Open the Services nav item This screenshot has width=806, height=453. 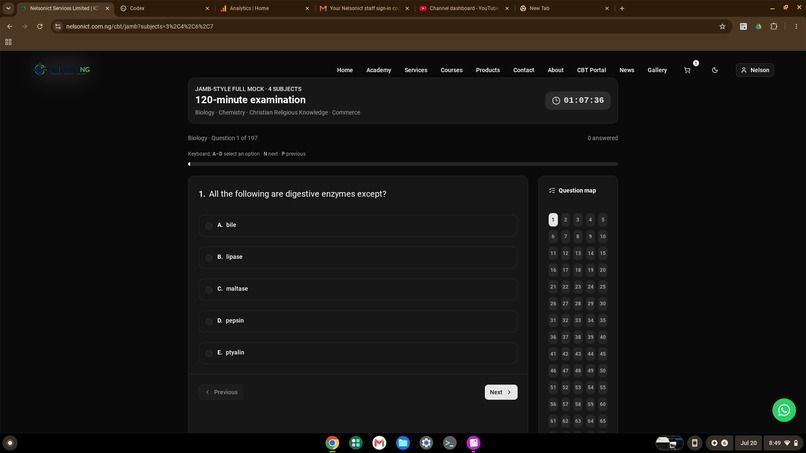[x=416, y=70]
